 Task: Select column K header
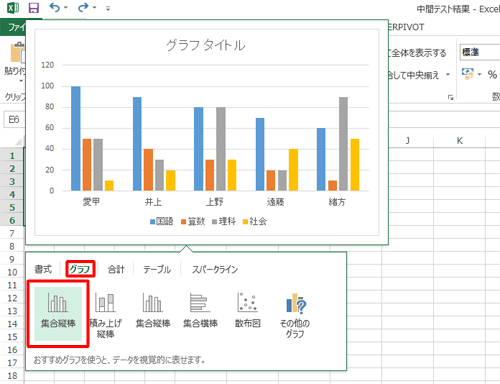pyautogui.click(x=460, y=140)
